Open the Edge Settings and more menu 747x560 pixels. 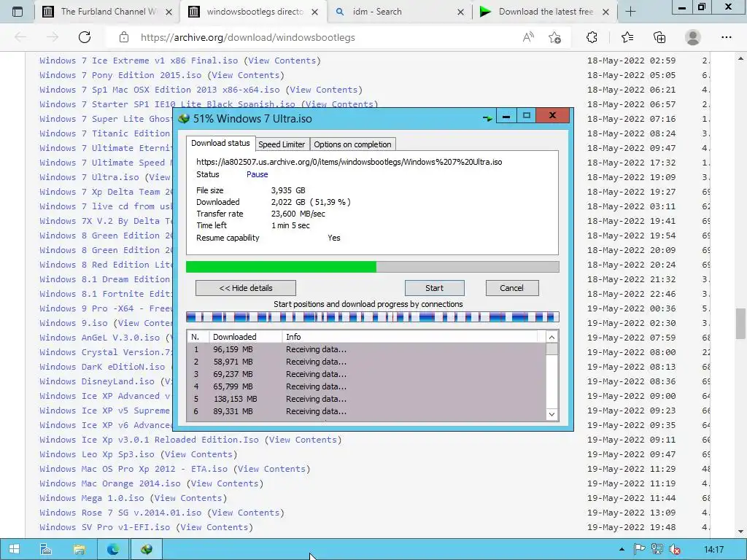(x=726, y=37)
